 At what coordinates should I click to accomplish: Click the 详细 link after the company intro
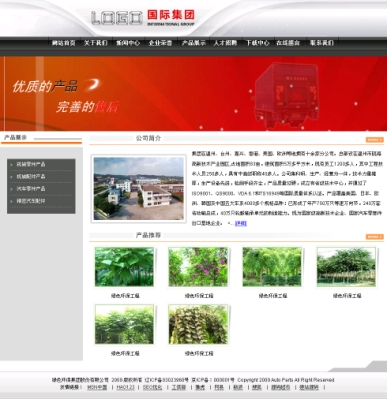tap(241, 223)
